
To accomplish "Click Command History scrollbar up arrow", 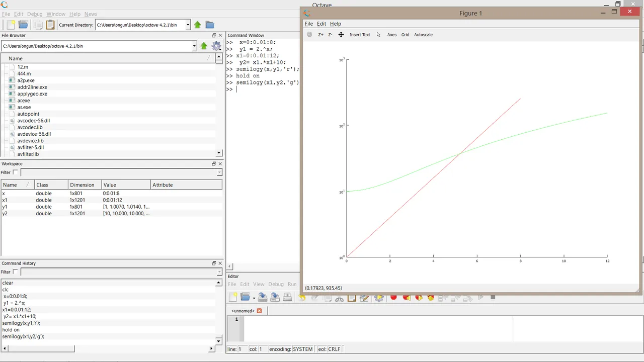I will coord(219,283).
